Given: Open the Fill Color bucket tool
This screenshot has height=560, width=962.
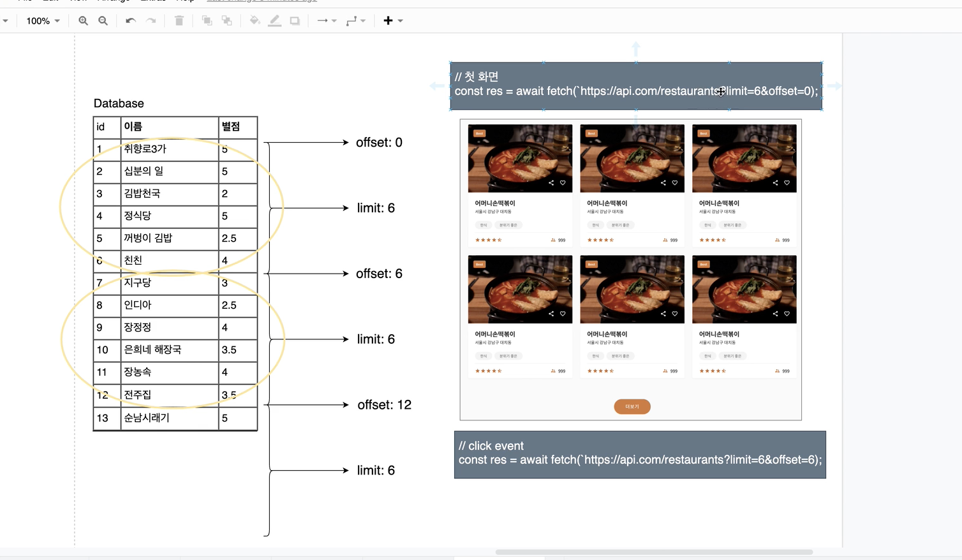Looking at the screenshot, I should (255, 21).
